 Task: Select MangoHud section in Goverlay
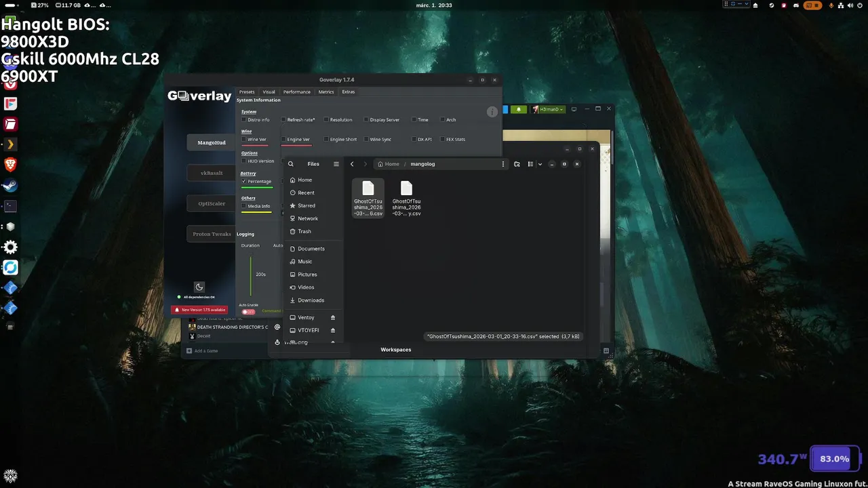click(x=211, y=142)
